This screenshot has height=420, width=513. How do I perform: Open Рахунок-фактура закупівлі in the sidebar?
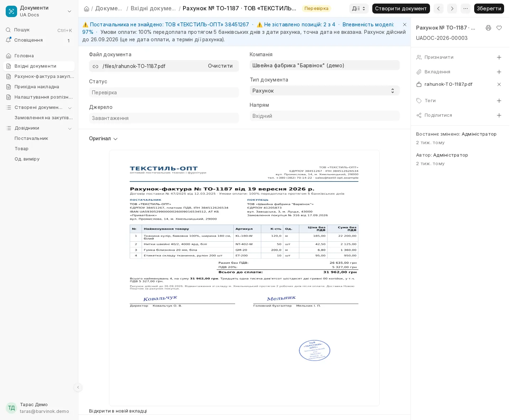pyautogui.click(x=39, y=77)
